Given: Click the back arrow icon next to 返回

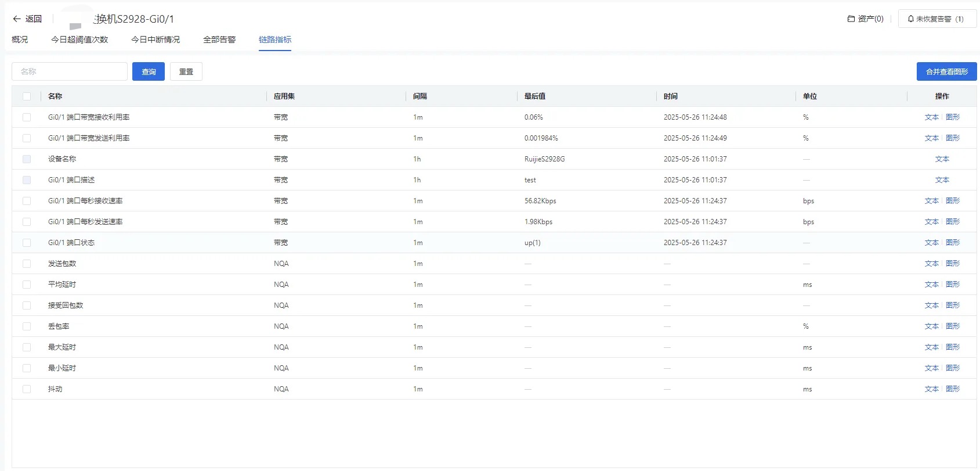Looking at the screenshot, I should (x=17, y=19).
